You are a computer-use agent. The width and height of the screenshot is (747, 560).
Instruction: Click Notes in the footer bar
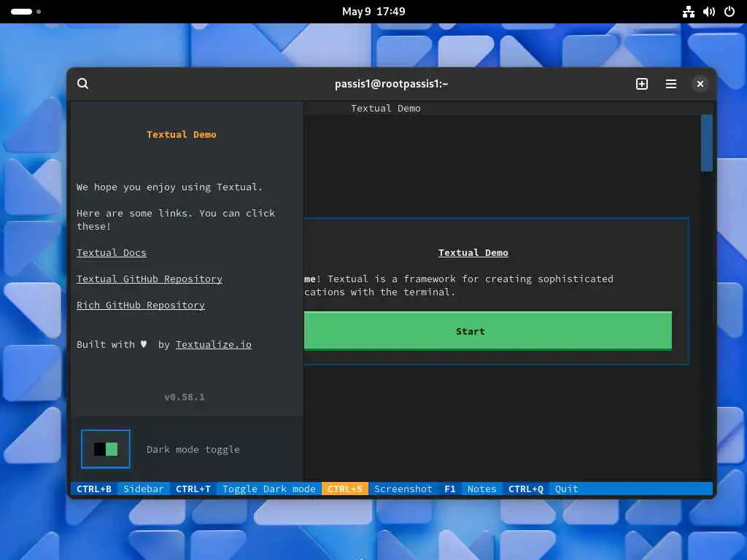(x=481, y=489)
